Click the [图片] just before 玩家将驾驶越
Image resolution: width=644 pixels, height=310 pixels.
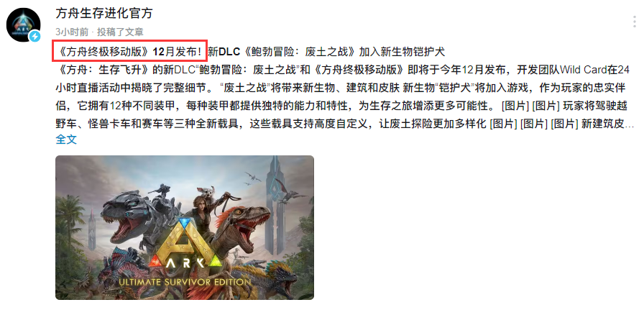[546, 105]
